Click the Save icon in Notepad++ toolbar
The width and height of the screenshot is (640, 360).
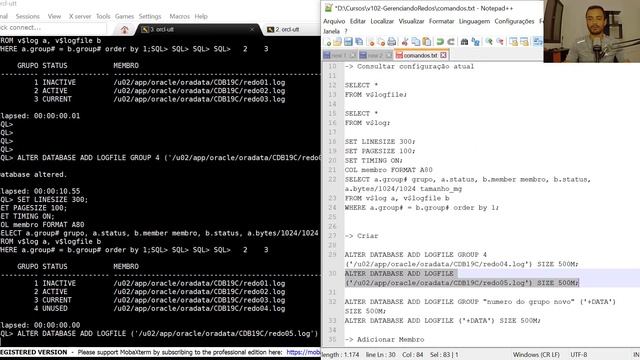tap(348, 42)
